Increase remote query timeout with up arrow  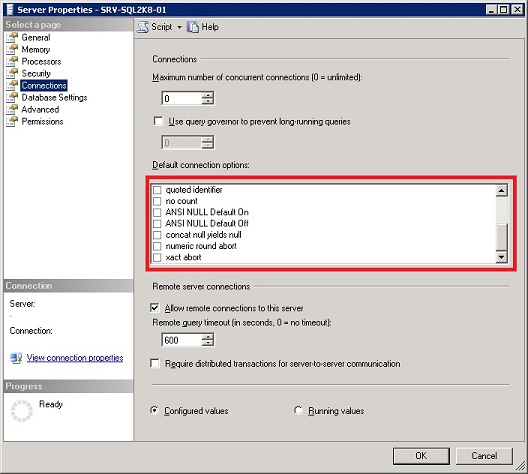[207, 337]
